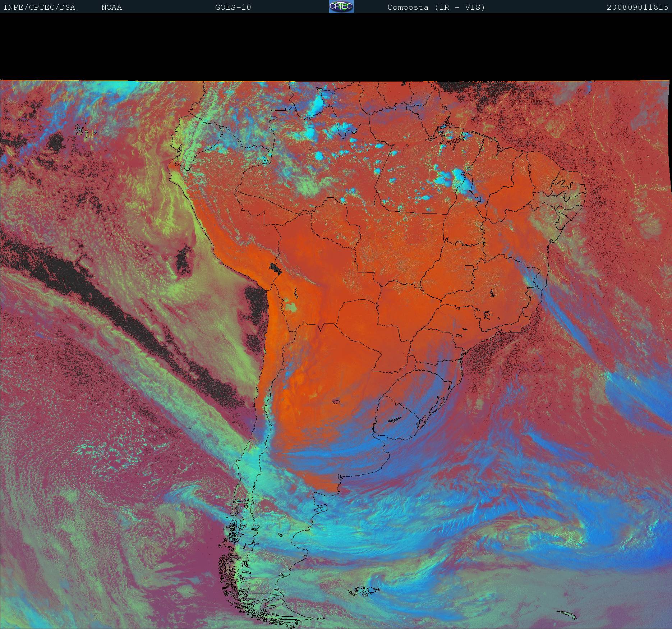Click the NOAA label in the header
Viewport: 672px width, 629px height.
pyautogui.click(x=111, y=7)
